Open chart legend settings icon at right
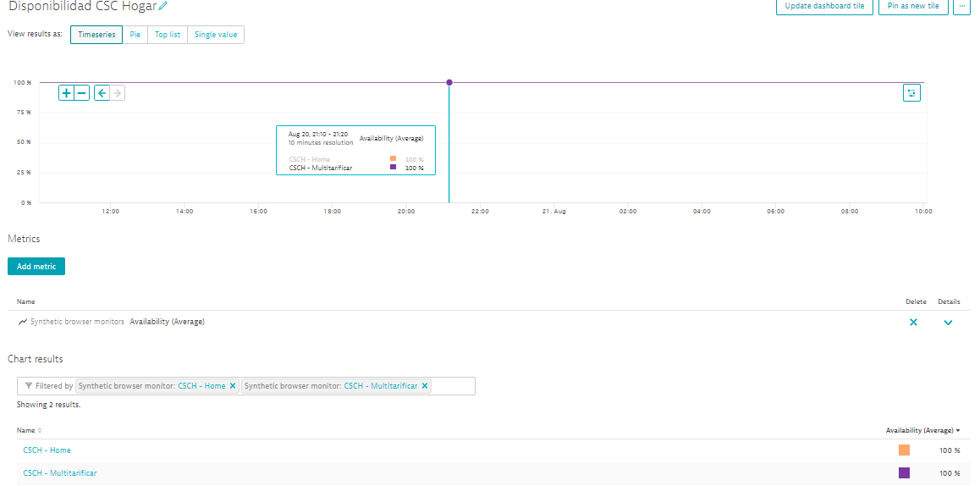 pos(911,93)
